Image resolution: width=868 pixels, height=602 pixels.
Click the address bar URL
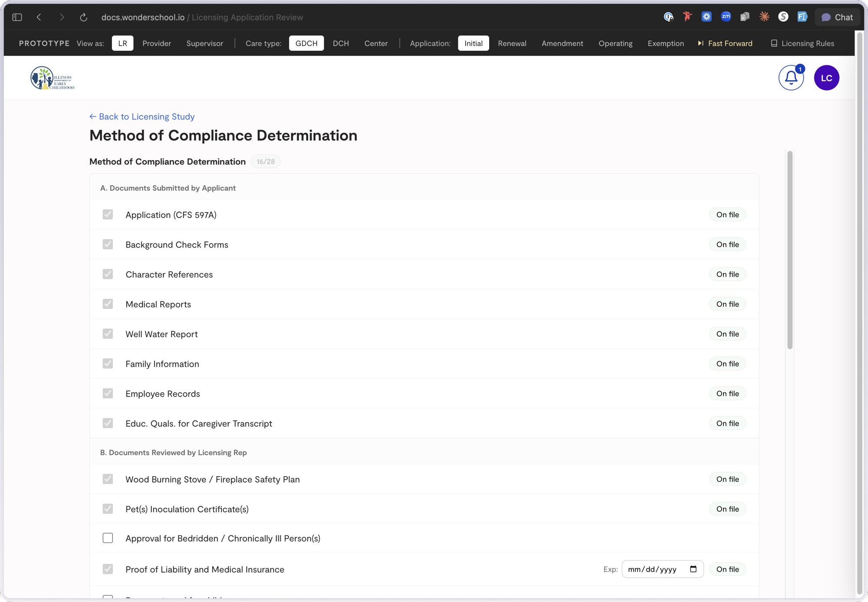click(202, 17)
